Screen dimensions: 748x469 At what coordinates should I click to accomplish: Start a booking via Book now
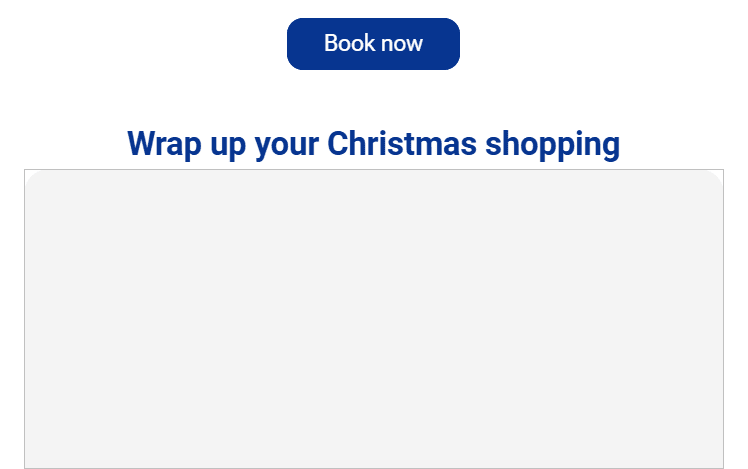click(373, 44)
